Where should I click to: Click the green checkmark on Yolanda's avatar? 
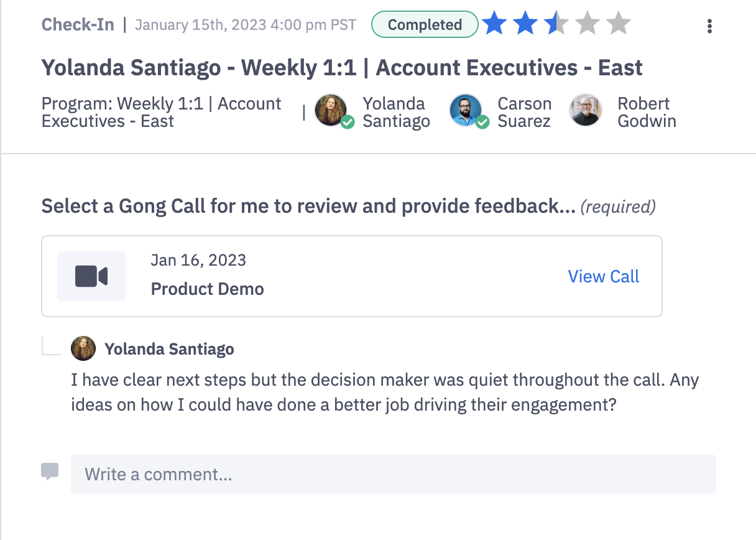coord(347,123)
